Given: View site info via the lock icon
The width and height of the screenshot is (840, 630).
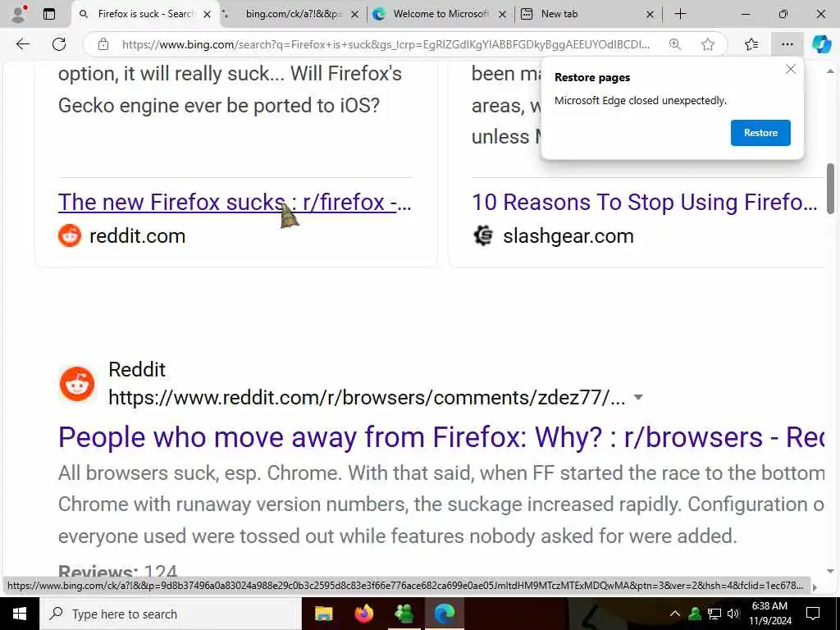Looking at the screenshot, I should 103,44.
